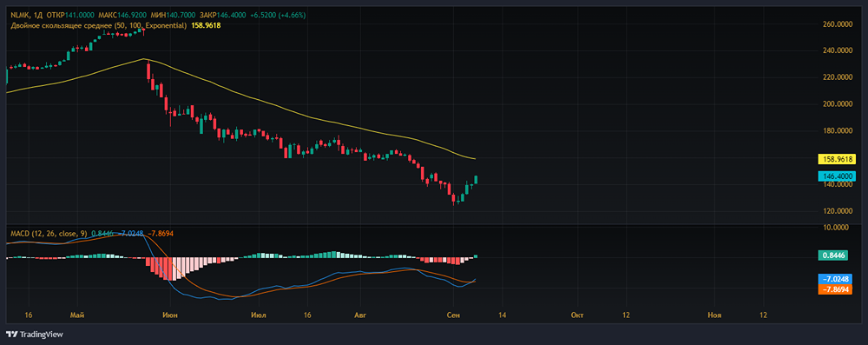Click the 200.0000 price axis label
Screen dimensions: 868x345
(x=838, y=103)
